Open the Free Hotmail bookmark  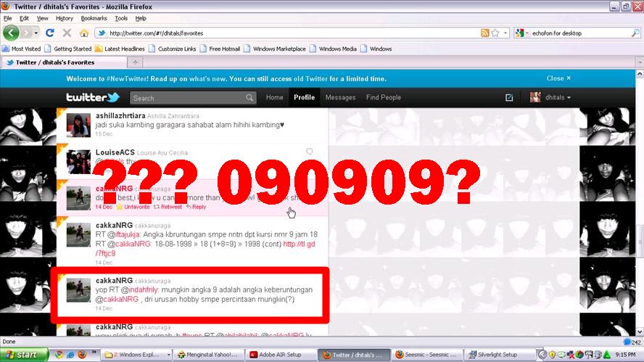220,49
